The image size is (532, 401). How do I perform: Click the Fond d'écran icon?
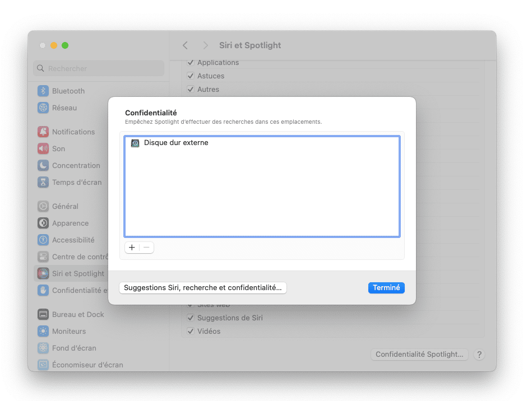tap(43, 348)
